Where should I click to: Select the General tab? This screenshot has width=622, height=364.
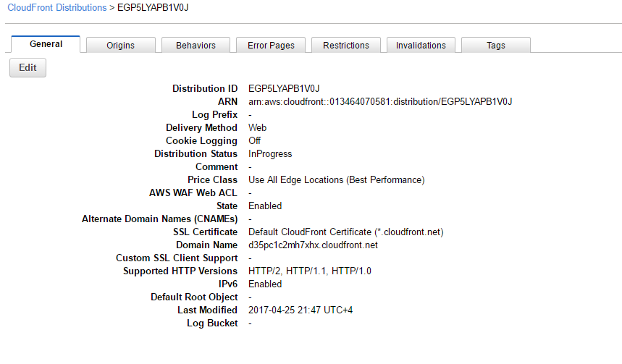coord(46,44)
